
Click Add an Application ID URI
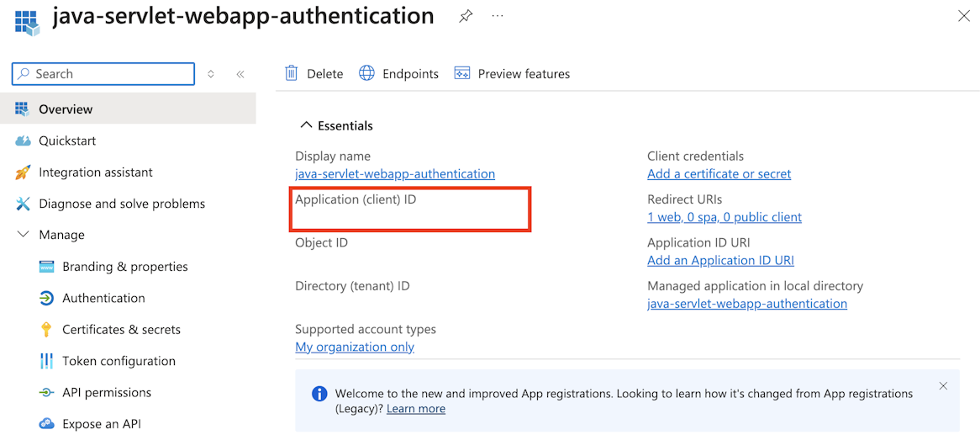click(720, 260)
